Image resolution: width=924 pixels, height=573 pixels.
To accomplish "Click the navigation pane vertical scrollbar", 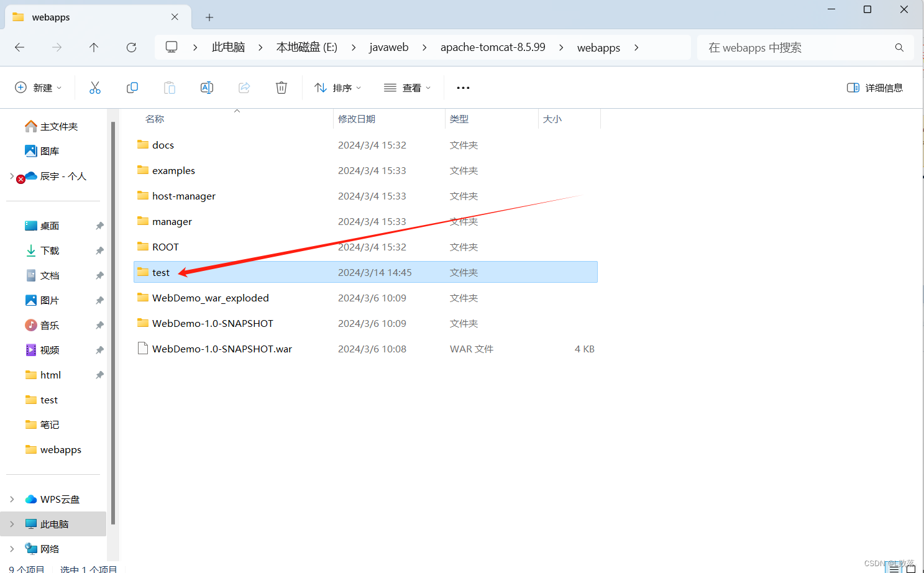I will (x=113, y=323).
